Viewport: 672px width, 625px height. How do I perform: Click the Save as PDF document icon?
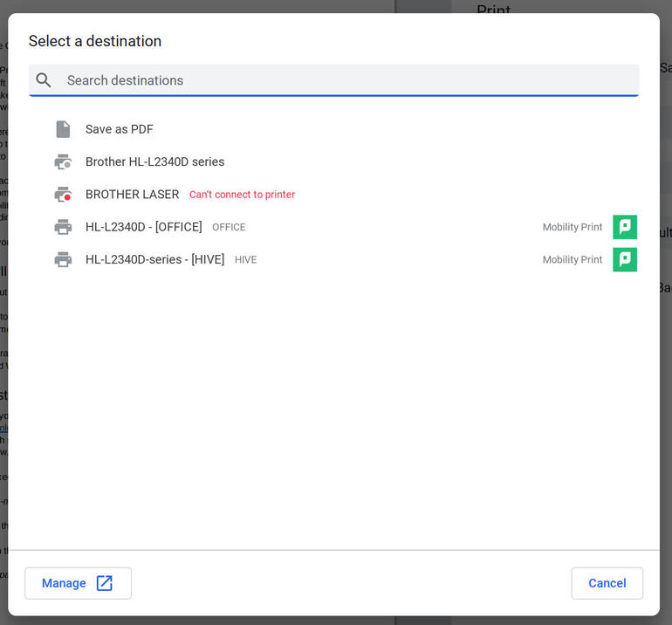coord(63,129)
